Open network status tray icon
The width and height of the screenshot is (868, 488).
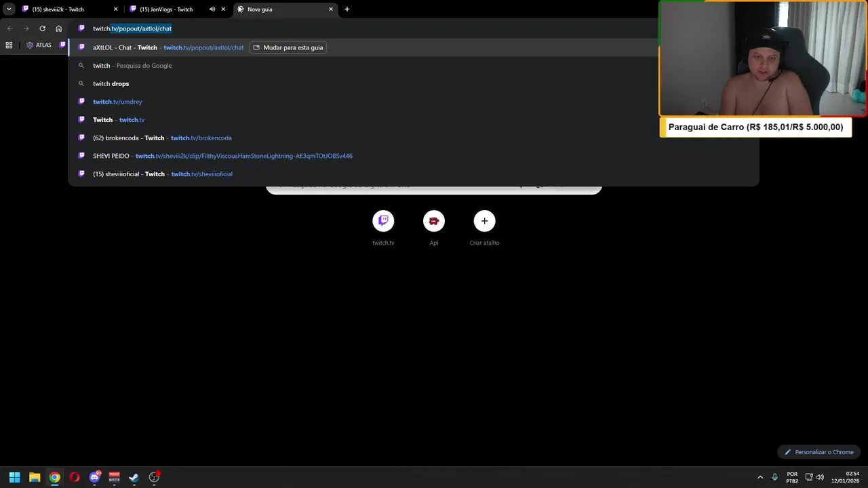click(x=809, y=477)
